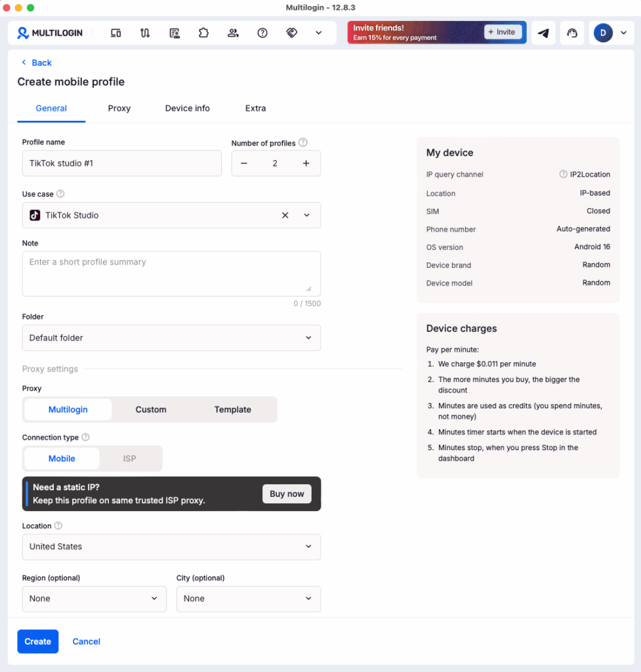Open the Telegram paper plane icon
Viewport: 641px width, 672px height.
pyautogui.click(x=543, y=33)
